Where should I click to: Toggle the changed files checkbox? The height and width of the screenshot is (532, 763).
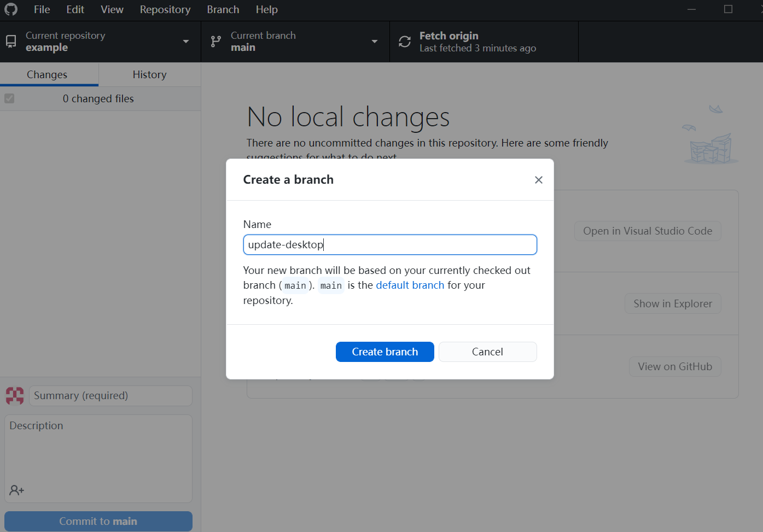[x=9, y=98]
